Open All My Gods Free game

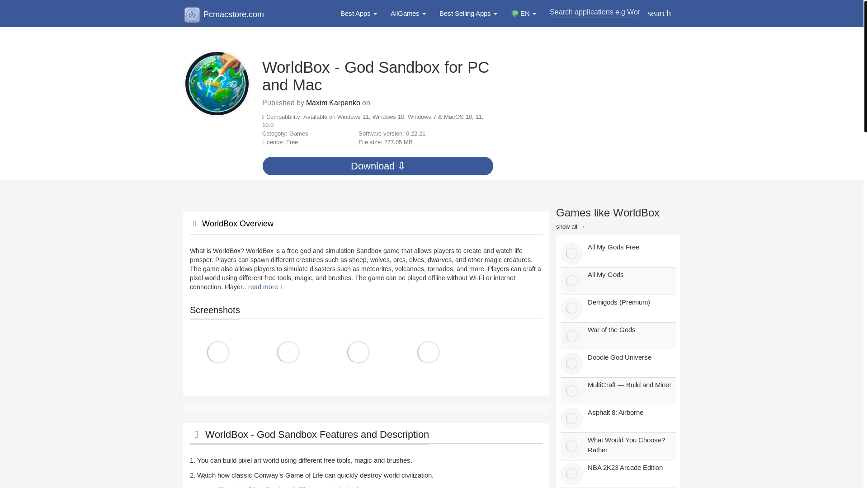tap(613, 247)
